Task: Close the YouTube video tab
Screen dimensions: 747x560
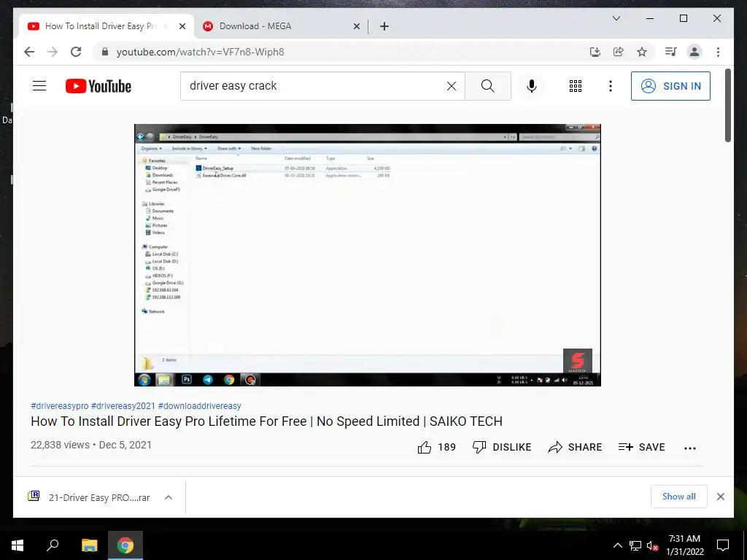Action: [x=182, y=26]
